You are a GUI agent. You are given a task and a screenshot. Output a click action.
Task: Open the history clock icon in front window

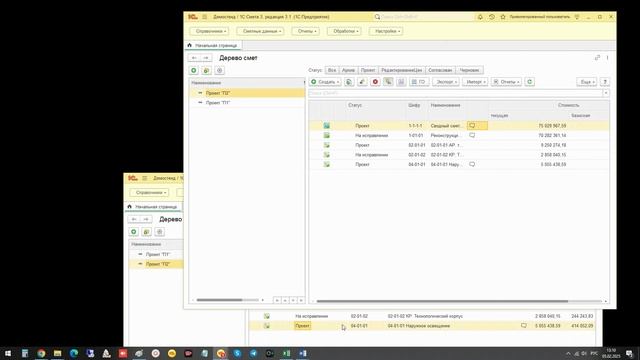(x=491, y=17)
